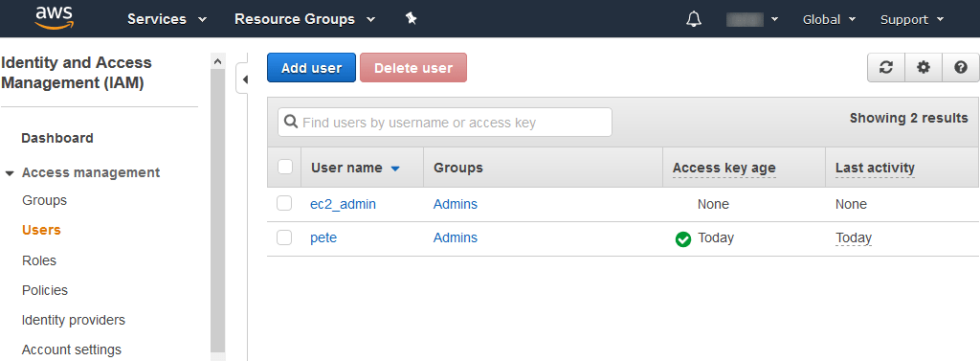Click ec2_admin's Access key age None
The height and width of the screenshot is (361, 980).
pyautogui.click(x=713, y=204)
